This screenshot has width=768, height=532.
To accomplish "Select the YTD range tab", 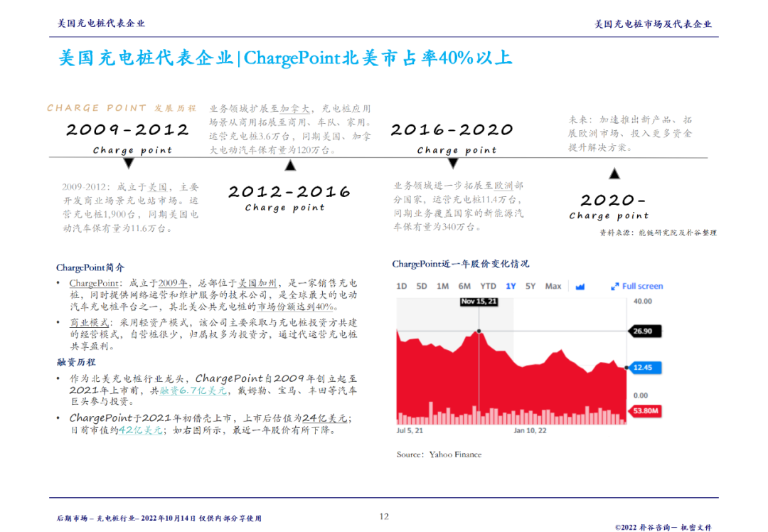I will pos(488,286).
